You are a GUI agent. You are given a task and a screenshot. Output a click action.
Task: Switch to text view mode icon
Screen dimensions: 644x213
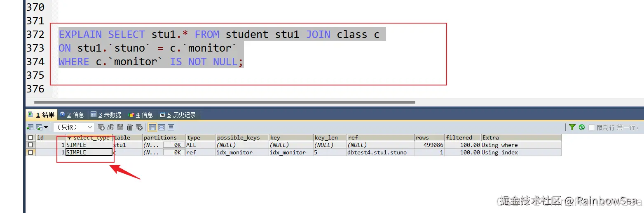point(171,127)
